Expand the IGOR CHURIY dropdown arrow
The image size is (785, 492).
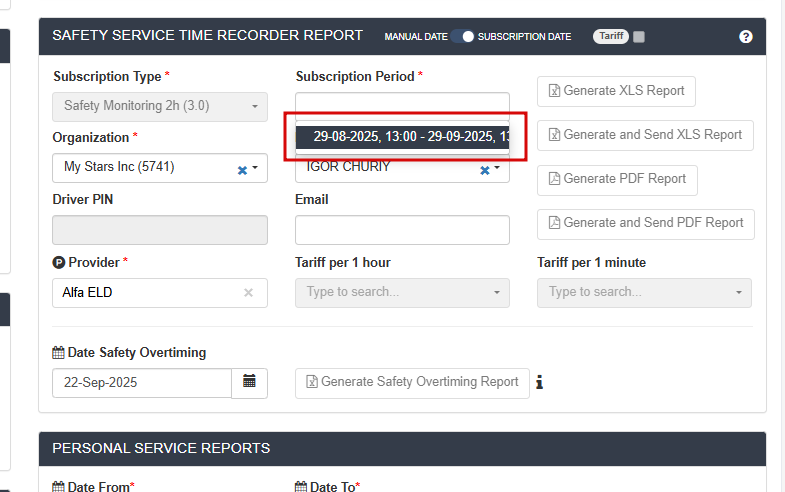497,168
